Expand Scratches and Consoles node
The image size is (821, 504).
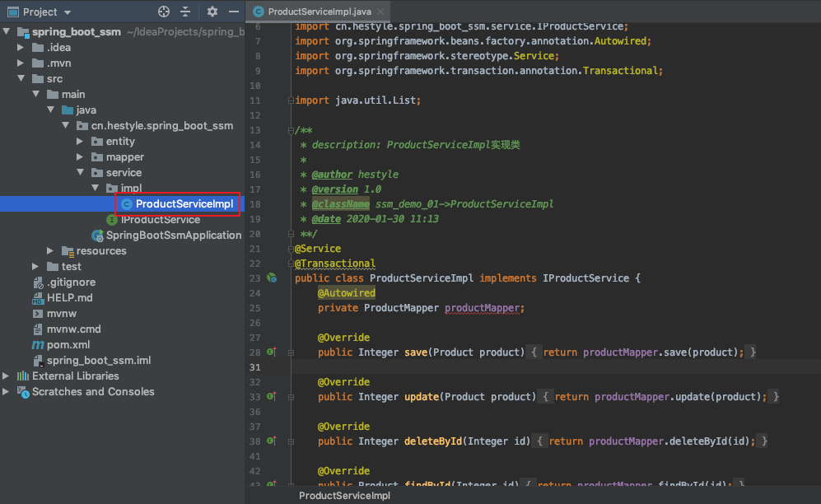(x=6, y=391)
